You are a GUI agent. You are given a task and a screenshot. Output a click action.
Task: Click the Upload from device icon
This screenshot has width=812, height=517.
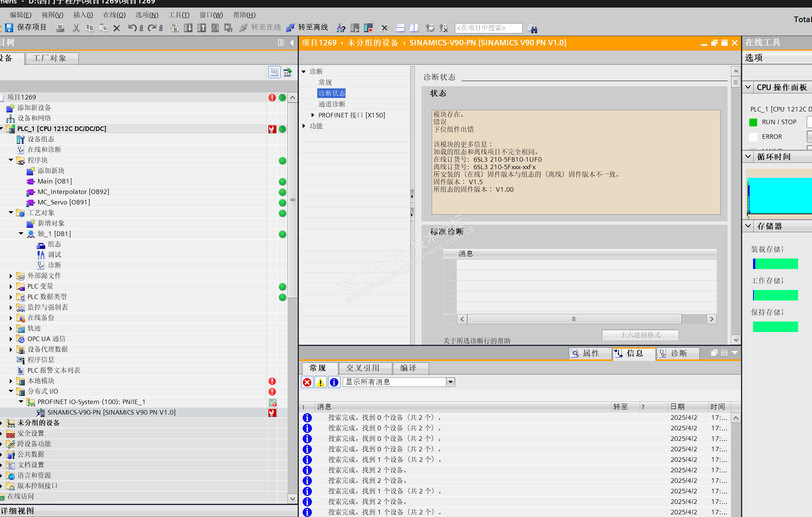202,28
